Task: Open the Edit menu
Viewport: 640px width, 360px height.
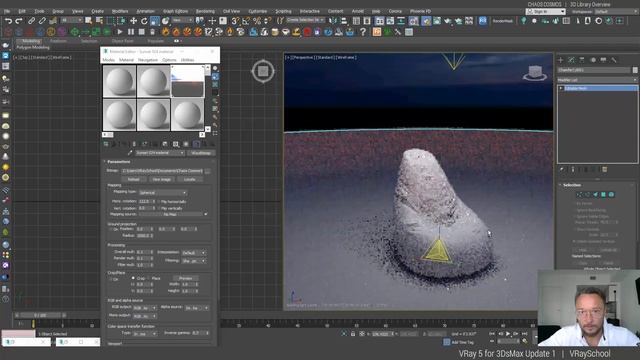Action: point(22,11)
